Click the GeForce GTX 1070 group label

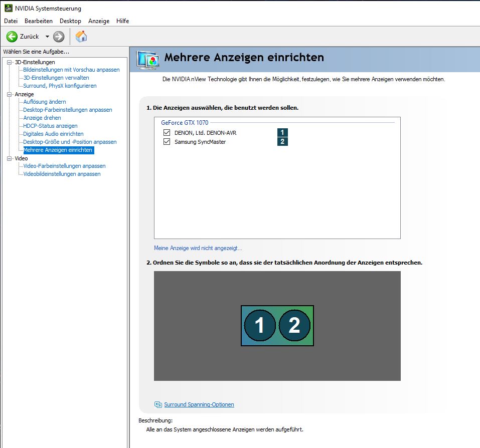pyautogui.click(x=185, y=123)
